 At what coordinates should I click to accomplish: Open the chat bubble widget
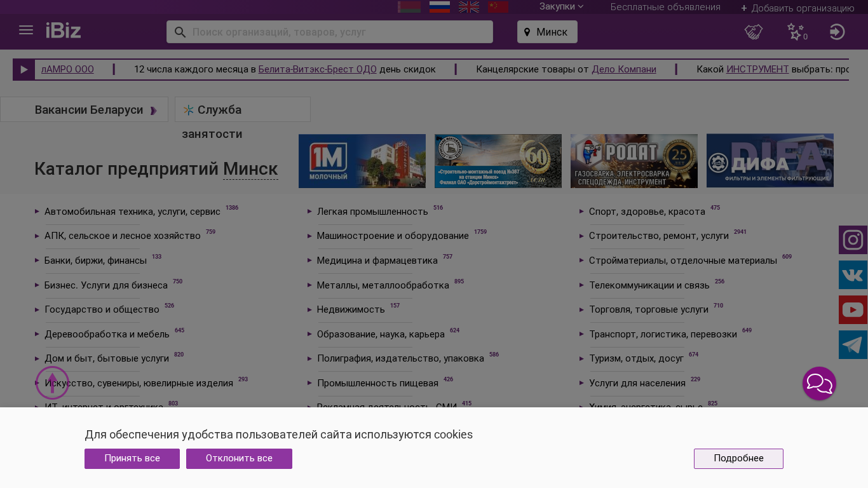[x=819, y=384]
